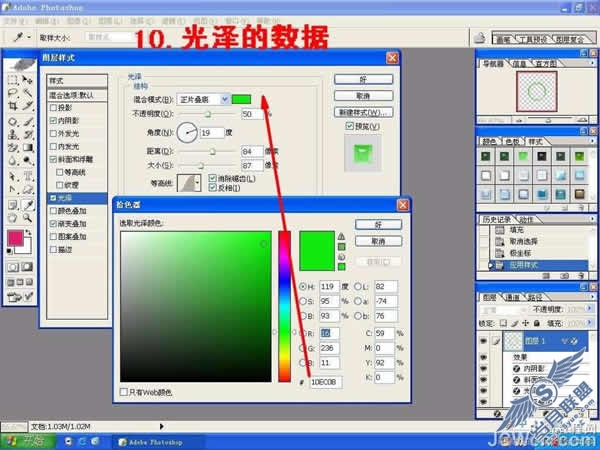Select the Eyedropper tool in toolbox
The width and height of the screenshot is (600, 450).
click(x=27, y=205)
